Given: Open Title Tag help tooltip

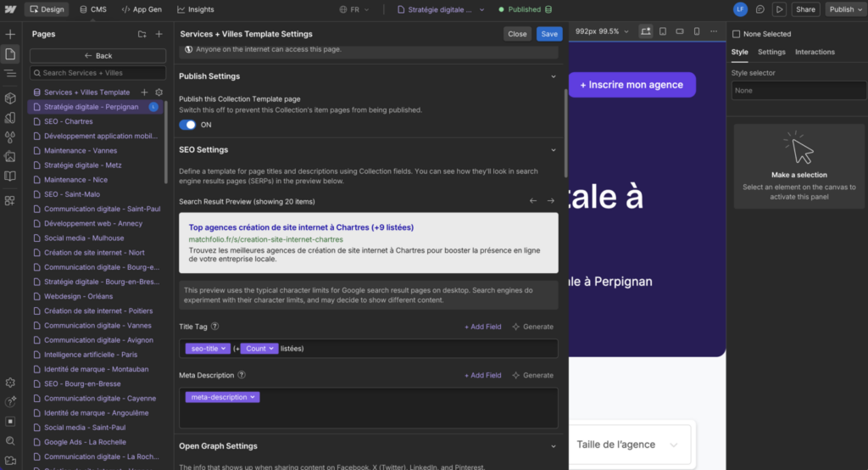Looking at the screenshot, I should tap(214, 327).
